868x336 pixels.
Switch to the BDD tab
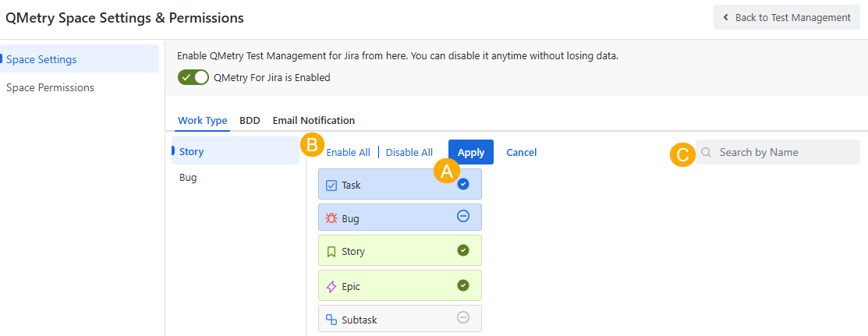tap(250, 121)
